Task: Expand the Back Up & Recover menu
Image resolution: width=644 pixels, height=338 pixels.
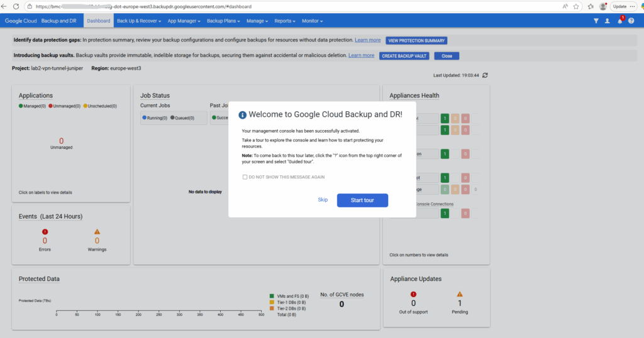Action: pos(136,21)
